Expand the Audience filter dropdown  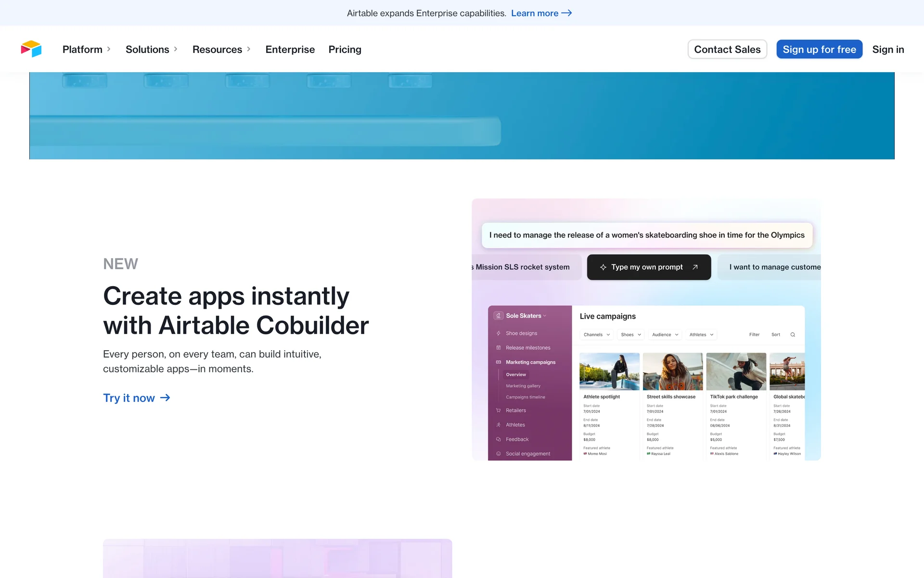click(x=665, y=335)
